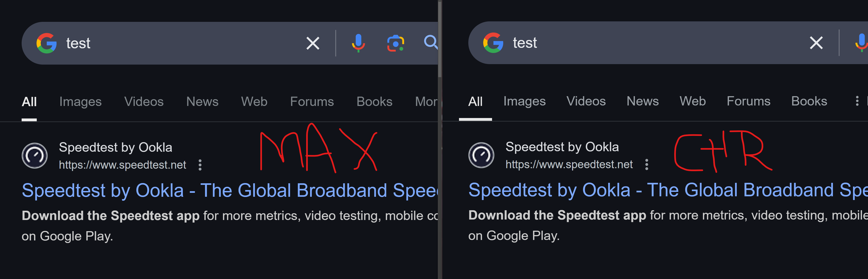Open three-dot result options in left window
Screen dimensions: 868x279
point(200,165)
